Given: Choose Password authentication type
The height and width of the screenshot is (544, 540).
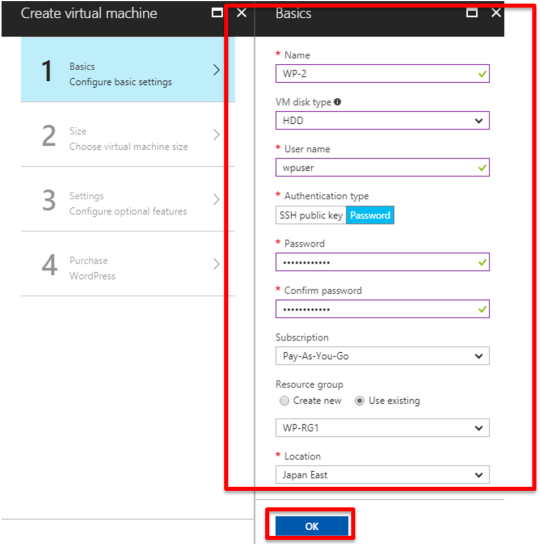Looking at the screenshot, I should [x=370, y=215].
